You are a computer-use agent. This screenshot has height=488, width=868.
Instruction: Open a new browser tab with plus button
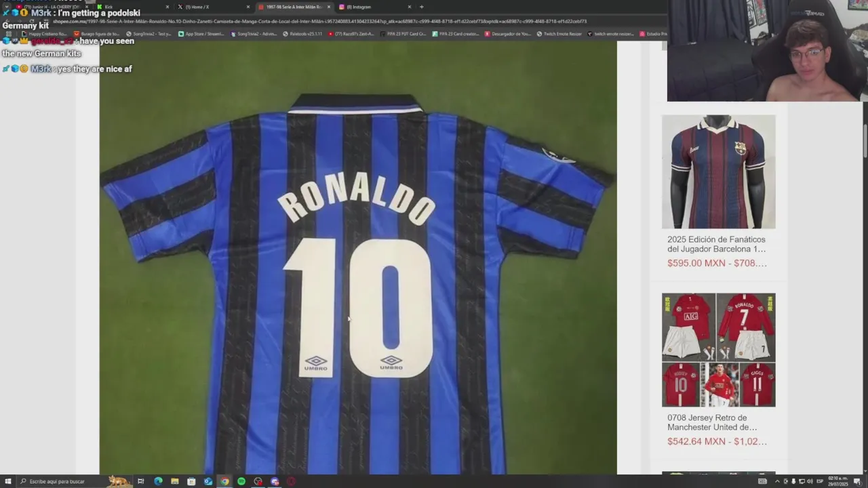(x=421, y=7)
